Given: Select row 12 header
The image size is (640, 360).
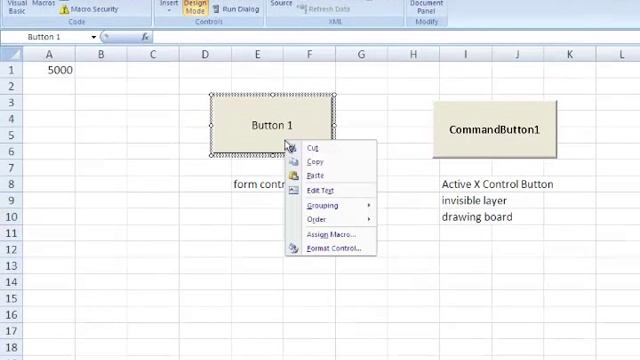Looking at the screenshot, I should point(11,249).
